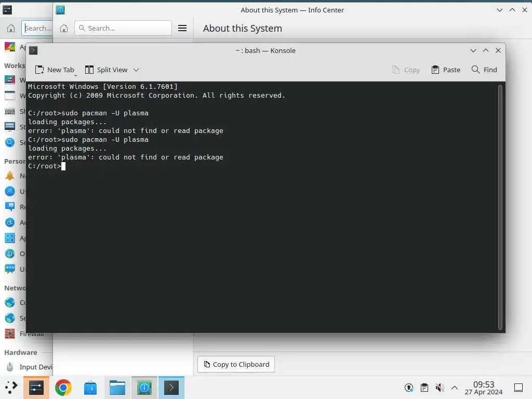Open clipboard tray icon
532x399 pixels.
[424, 388]
